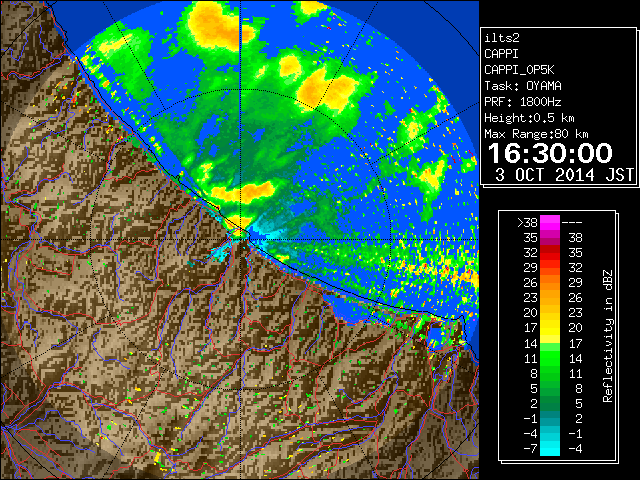The image size is (640, 480).
Task: Click the ilts2 label in info box
Action: [x=502, y=38]
